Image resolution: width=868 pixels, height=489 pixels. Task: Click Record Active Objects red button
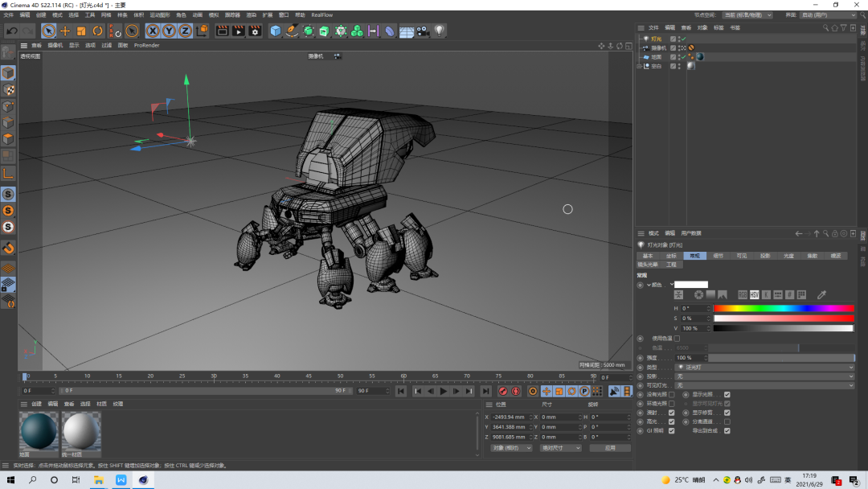pyautogui.click(x=502, y=391)
